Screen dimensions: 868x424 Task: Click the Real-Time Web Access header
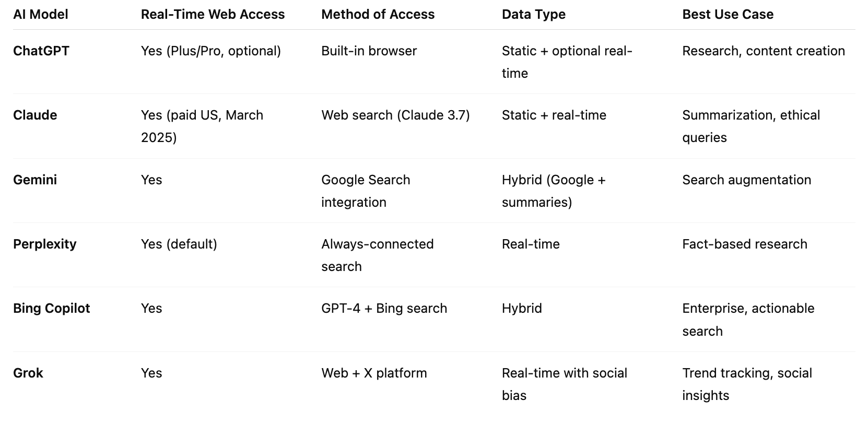point(213,14)
